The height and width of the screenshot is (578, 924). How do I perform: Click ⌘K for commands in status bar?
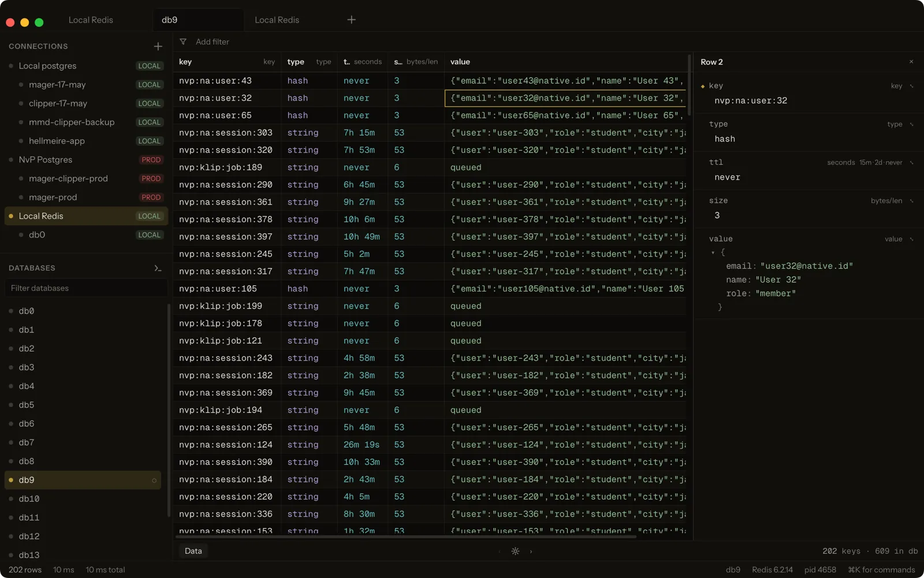tap(881, 570)
